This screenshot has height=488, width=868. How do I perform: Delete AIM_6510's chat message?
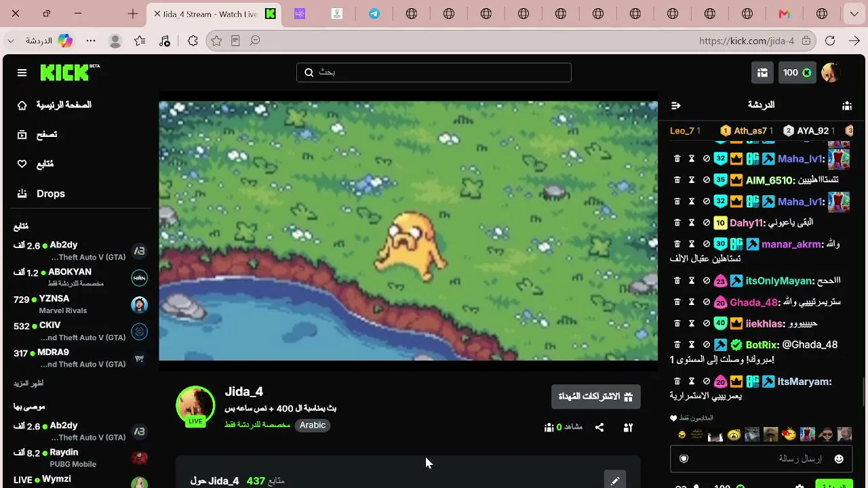tap(677, 180)
